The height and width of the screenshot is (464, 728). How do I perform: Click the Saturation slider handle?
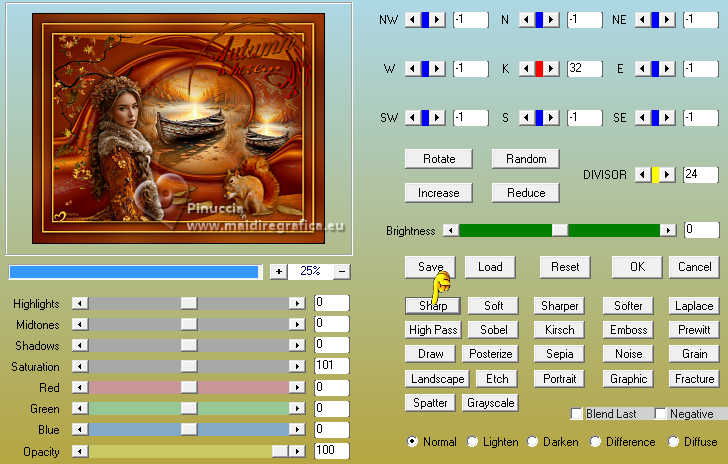(x=188, y=366)
